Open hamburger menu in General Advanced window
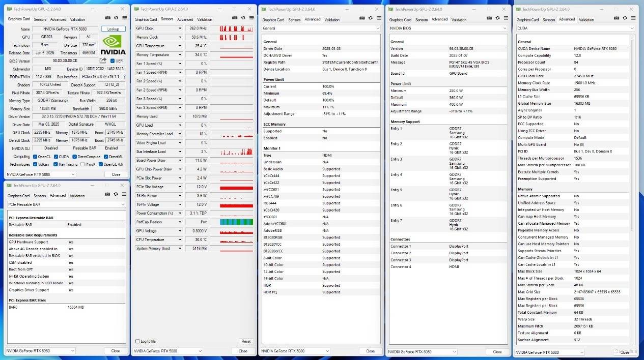Viewport: 644px width, 360px height. coord(378,18)
